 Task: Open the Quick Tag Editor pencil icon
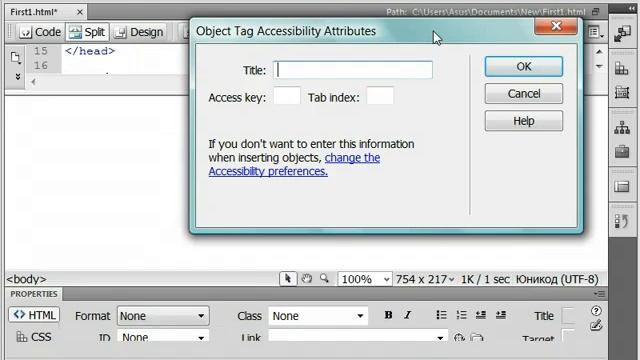596,326
